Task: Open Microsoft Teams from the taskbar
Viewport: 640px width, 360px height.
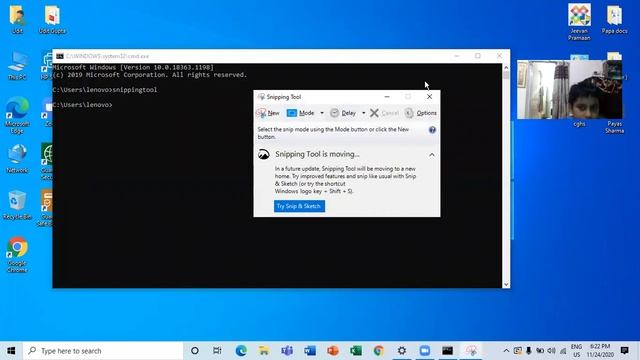Action: (x=287, y=351)
